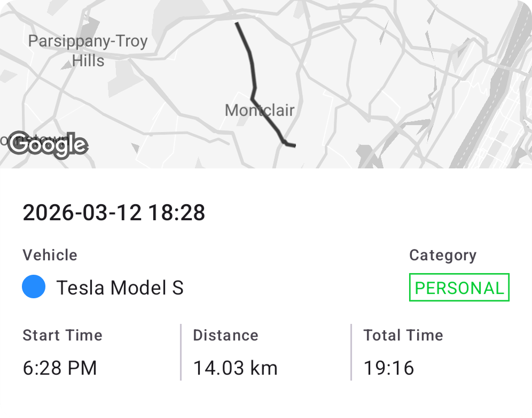
Task: Click the route start point on the map
Action: point(236,24)
